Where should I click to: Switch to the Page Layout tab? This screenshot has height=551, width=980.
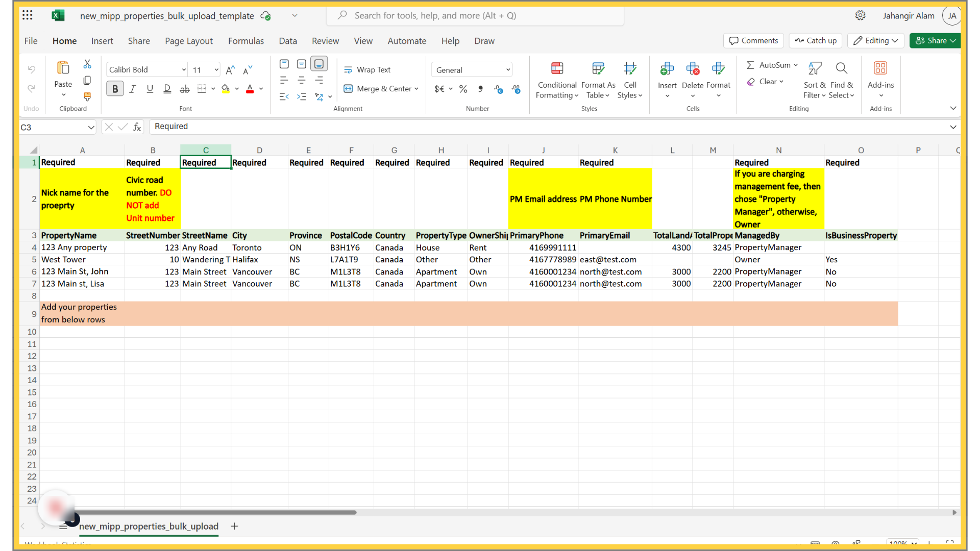click(x=188, y=41)
